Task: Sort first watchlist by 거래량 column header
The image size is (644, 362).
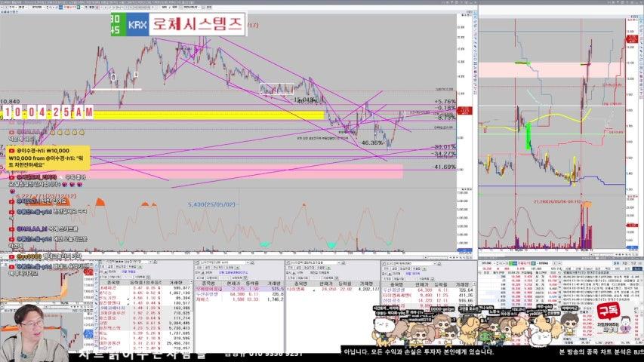Action: [176, 283]
